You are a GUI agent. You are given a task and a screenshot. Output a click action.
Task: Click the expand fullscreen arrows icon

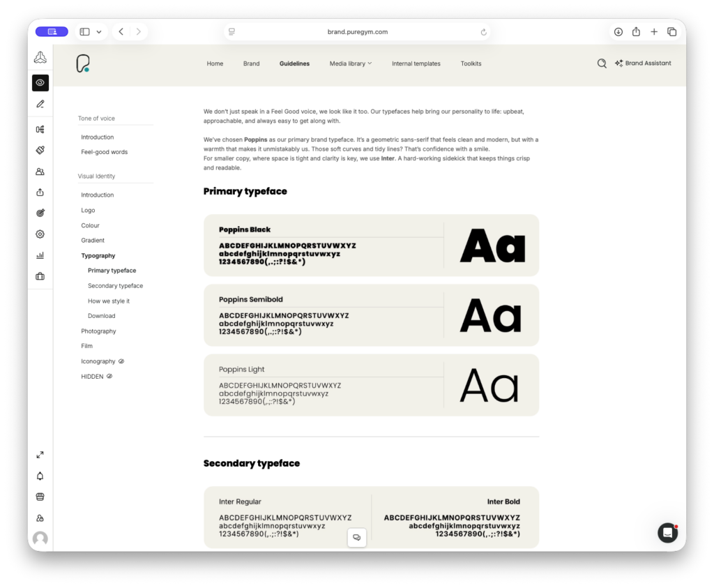(40, 455)
